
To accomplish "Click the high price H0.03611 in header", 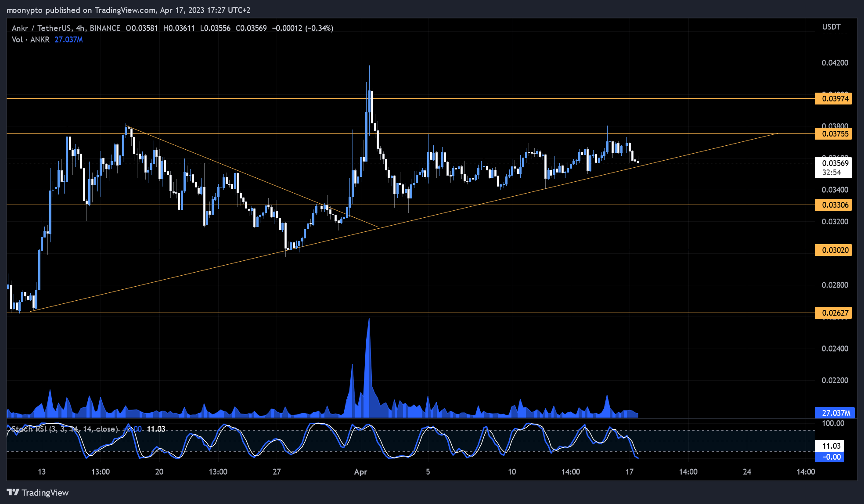I will click(x=179, y=28).
